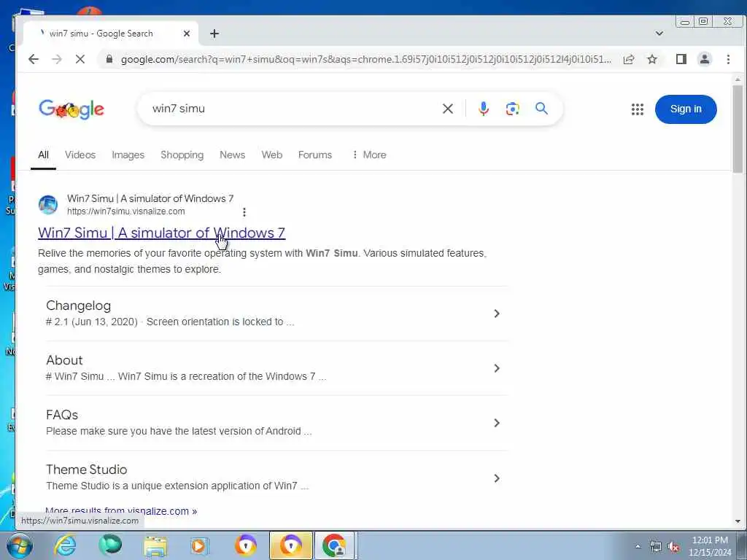Click the padlock site info icon

109,59
